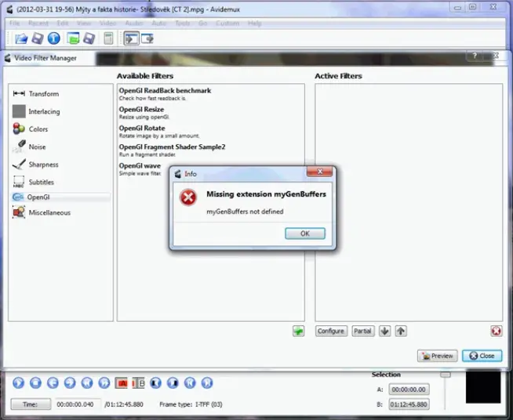The width and height of the screenshot is (513, 420).
Task: Select the OpenGl filter category
Action: click(61, 197)
